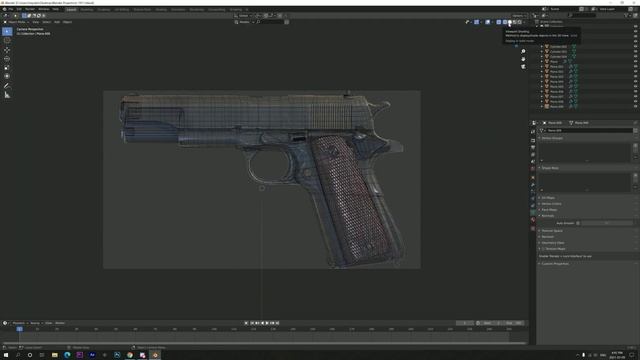Toggle auto keying in the timeline
The image size is (640, 360).
(246, 323)
